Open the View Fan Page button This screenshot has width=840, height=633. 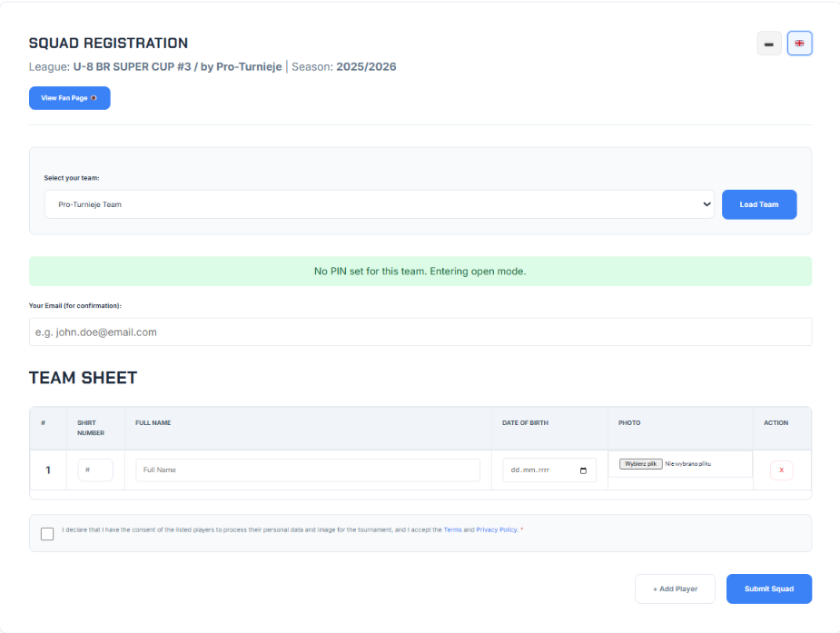(x=70, y=98)
